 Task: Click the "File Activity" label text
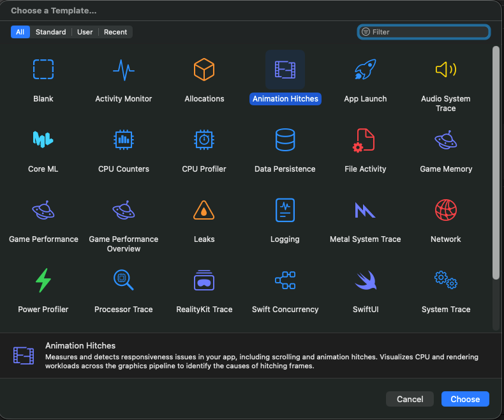click(365, 169)
